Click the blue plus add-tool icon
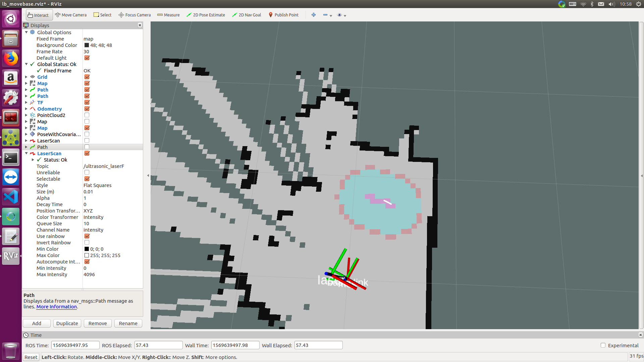 [314, 15]
